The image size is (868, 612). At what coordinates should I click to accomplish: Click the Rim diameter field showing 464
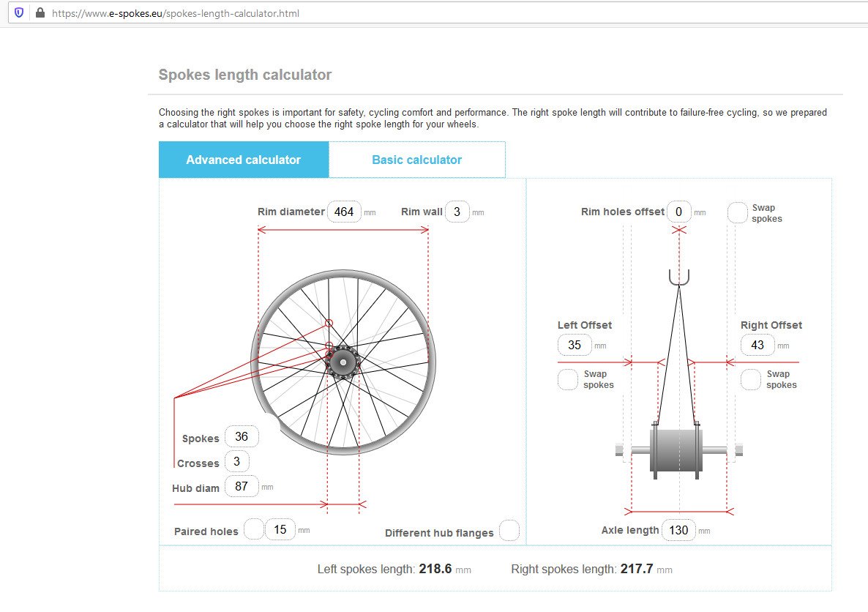tap(344, 212)
